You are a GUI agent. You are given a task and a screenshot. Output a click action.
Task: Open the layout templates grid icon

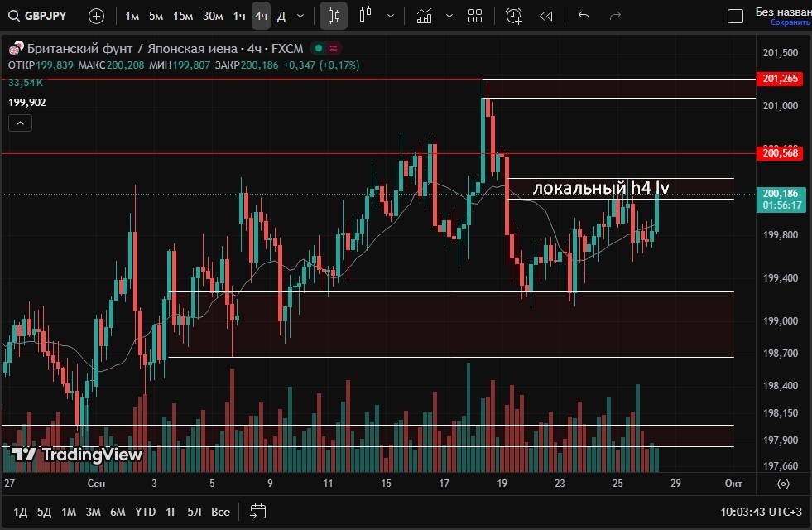[475, 16]
